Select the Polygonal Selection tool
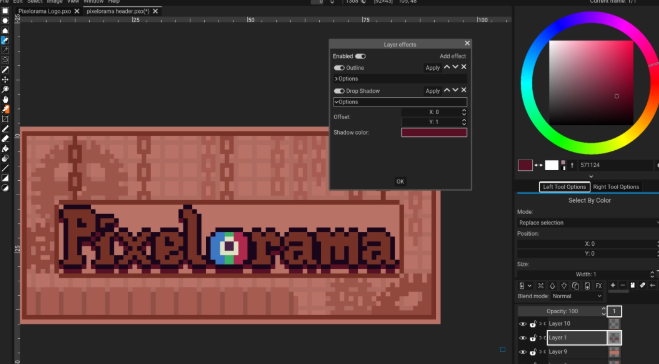The height and width of the screenshot is (364, 659). point(5,30)
